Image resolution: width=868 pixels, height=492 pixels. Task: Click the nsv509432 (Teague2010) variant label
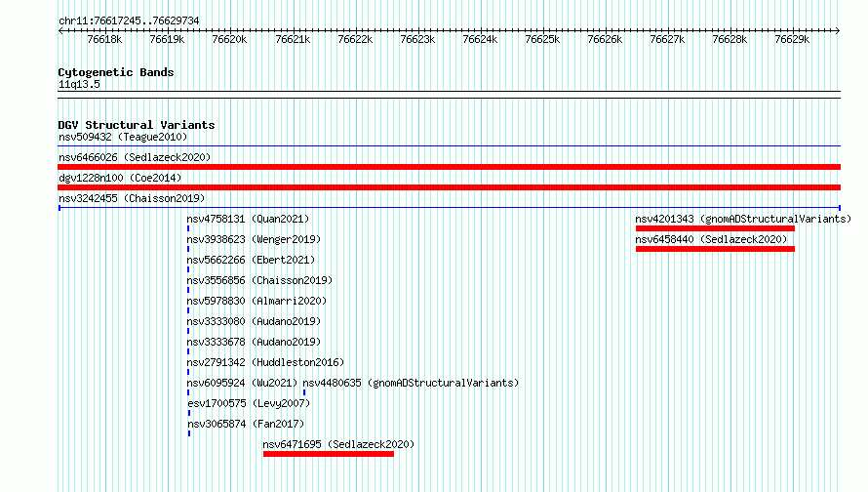pos(123,137)
